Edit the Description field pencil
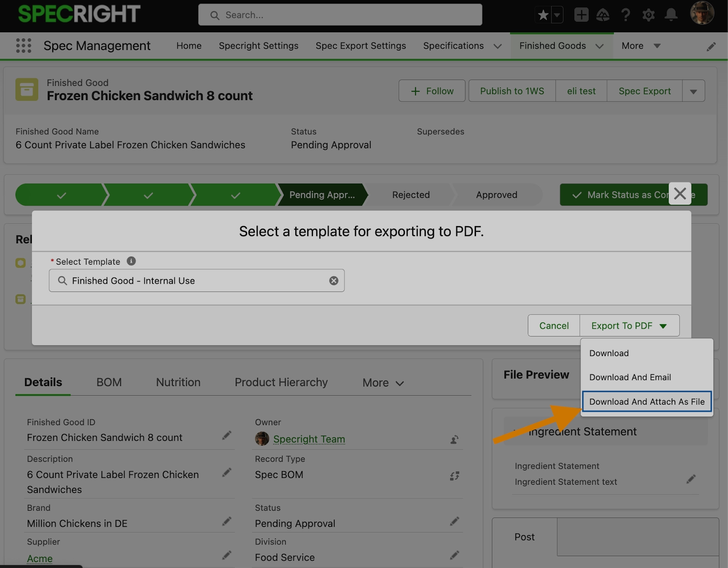This screenshot has height=568, width=728. click(227, 472)
